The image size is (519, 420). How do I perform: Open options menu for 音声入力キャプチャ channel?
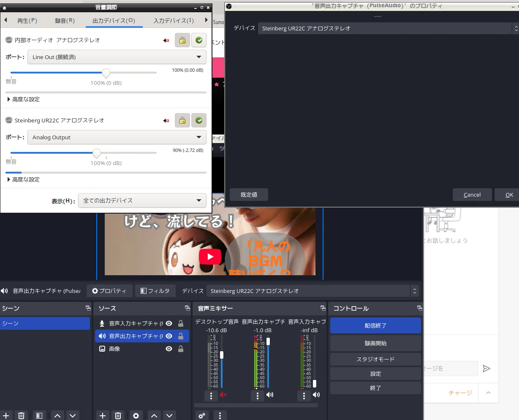click(304, 396)
